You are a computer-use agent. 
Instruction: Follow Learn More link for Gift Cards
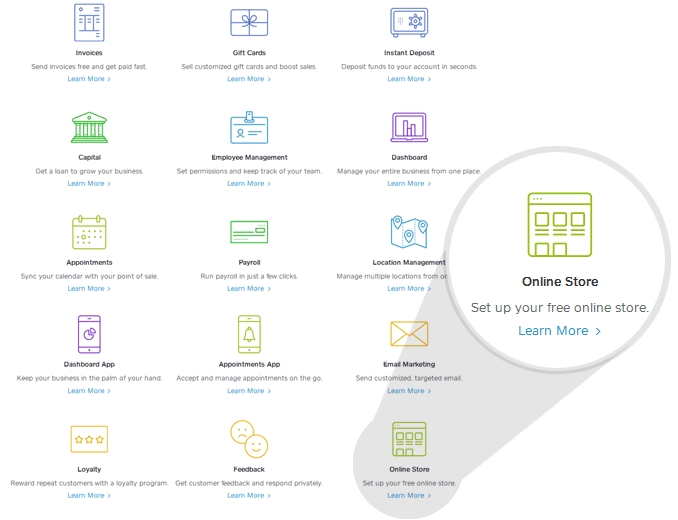click(x=249, y=79)
